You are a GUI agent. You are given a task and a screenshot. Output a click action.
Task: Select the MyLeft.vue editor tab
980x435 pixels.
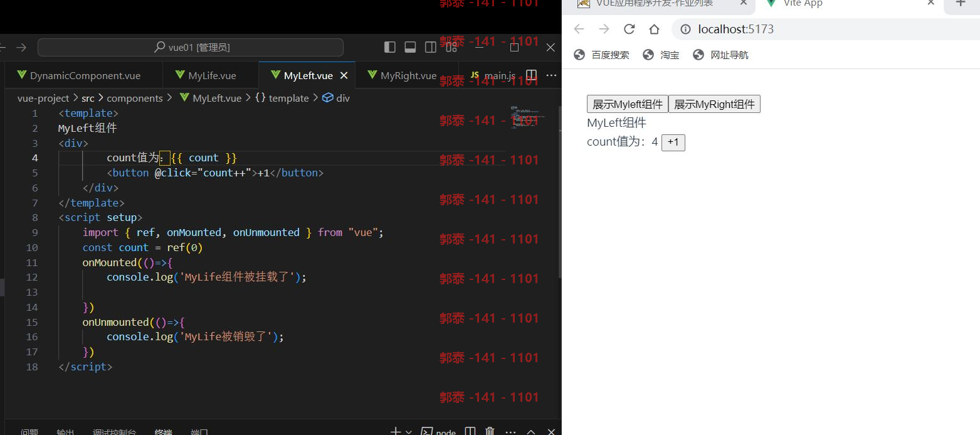308,75
